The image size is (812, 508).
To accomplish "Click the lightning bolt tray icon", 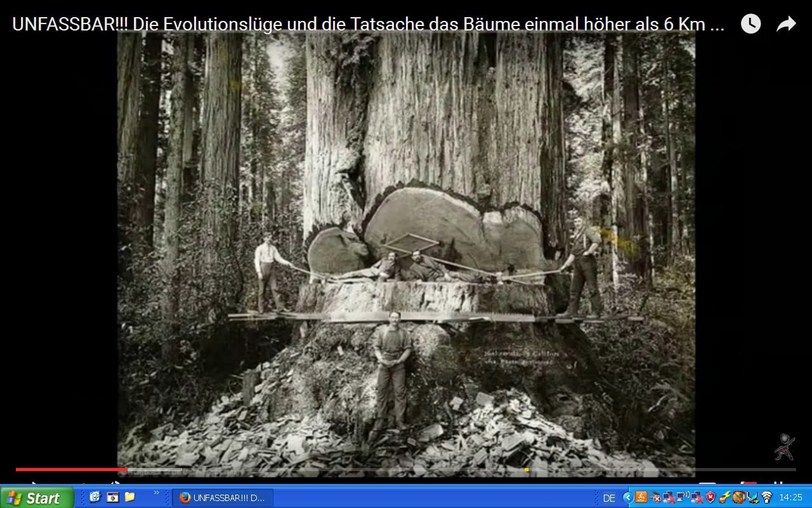I will 724,497.
